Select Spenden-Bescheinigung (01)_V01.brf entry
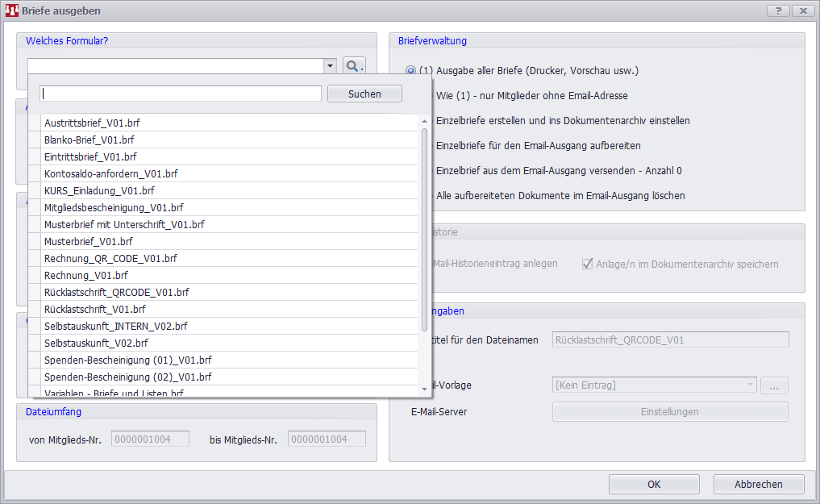820x504 pixels. click(x=128, y=360)
